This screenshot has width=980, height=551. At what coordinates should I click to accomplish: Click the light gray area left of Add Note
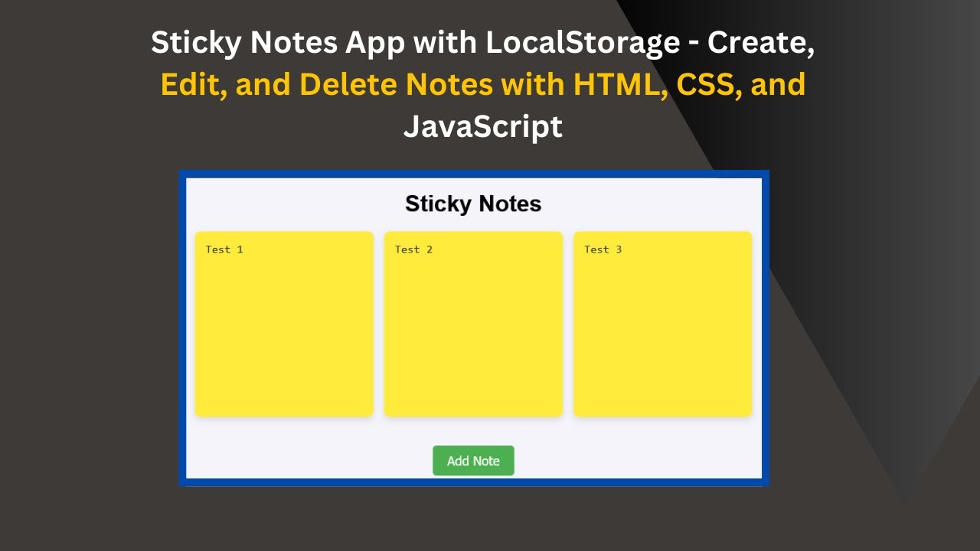click(x=306, y=459)
